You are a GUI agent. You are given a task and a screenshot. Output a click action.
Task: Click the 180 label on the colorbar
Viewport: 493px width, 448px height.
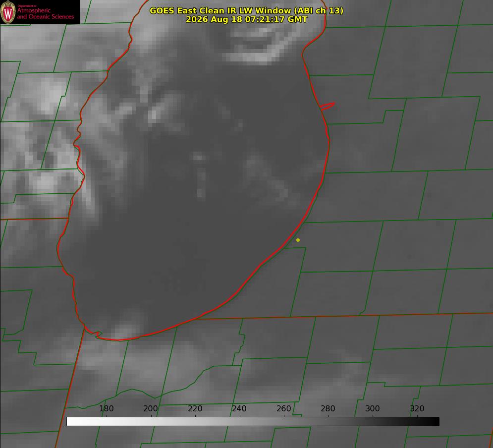(106, 408)
